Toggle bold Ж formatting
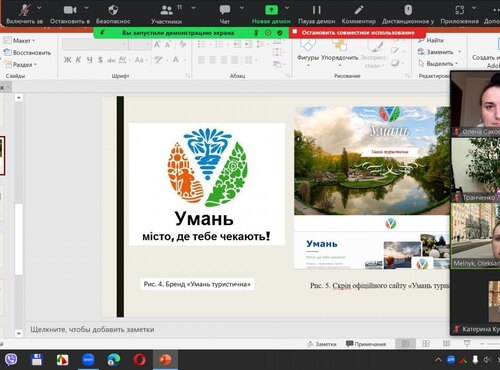This screenshot has width=500, height=370. point(67,60)
